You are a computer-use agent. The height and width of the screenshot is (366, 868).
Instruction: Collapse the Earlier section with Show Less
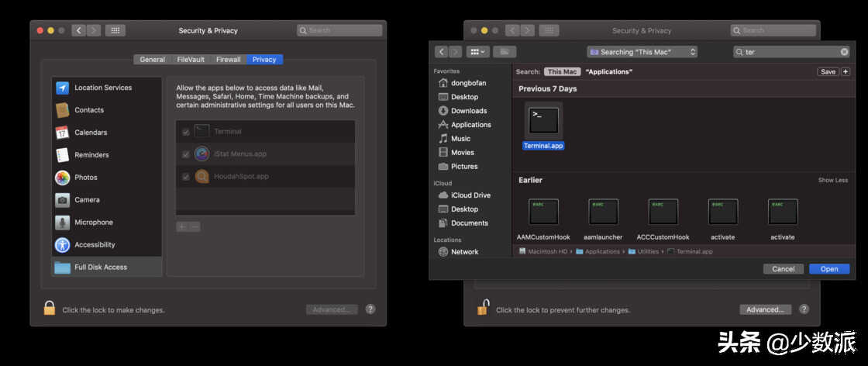[x=832, y=180]
